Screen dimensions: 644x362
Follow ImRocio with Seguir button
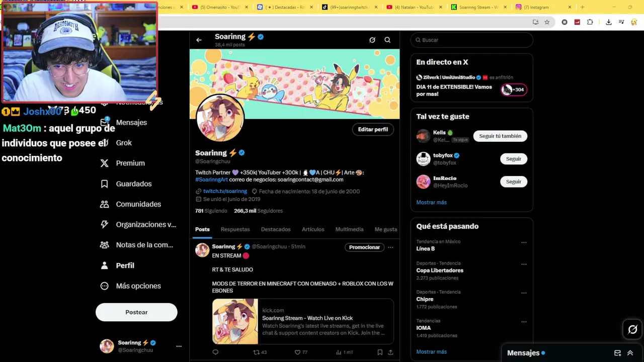pos(514,182)
